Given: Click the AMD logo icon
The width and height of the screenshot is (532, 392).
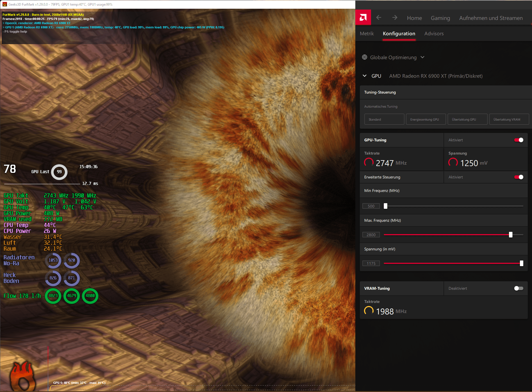Looking at the screenshot, I should coord(363,17).
